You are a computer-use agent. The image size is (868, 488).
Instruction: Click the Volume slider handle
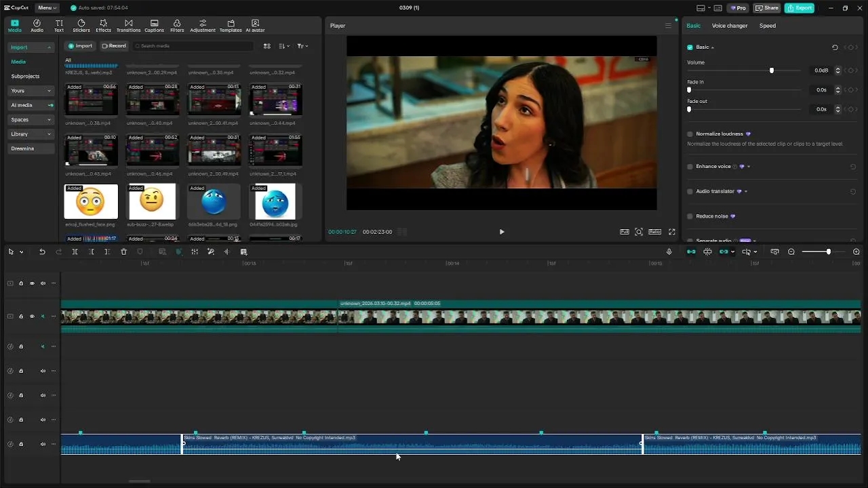(x=771, y=70)
